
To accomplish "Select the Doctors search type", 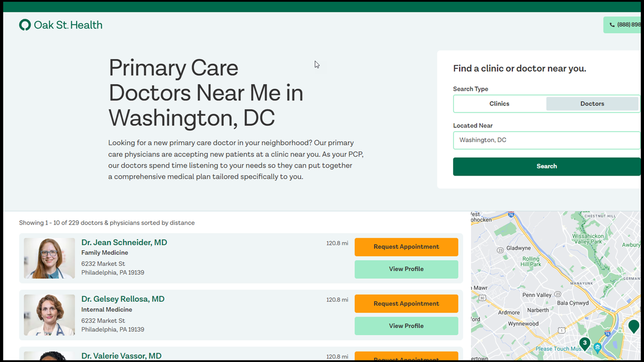I will (x=592, y=104).
